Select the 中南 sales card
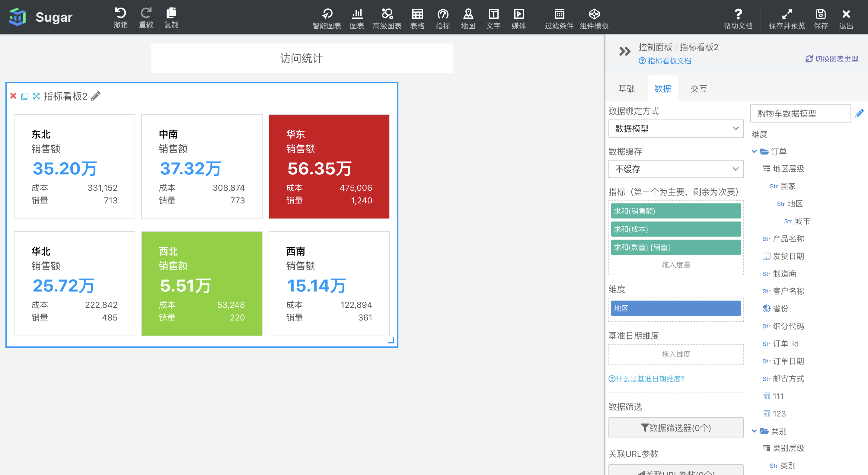The height and width of the screenshot is (475, 868). [202, 166]
